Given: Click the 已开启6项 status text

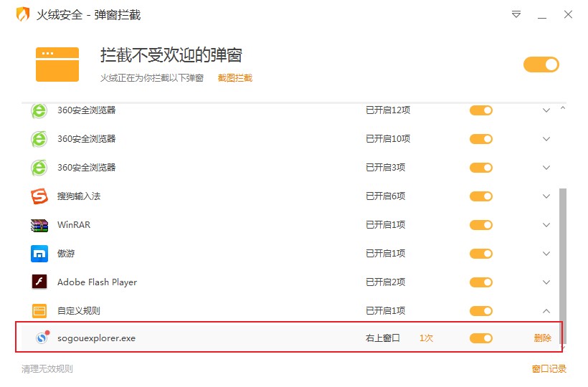Looking at the screenshot, I should [386, 196].
